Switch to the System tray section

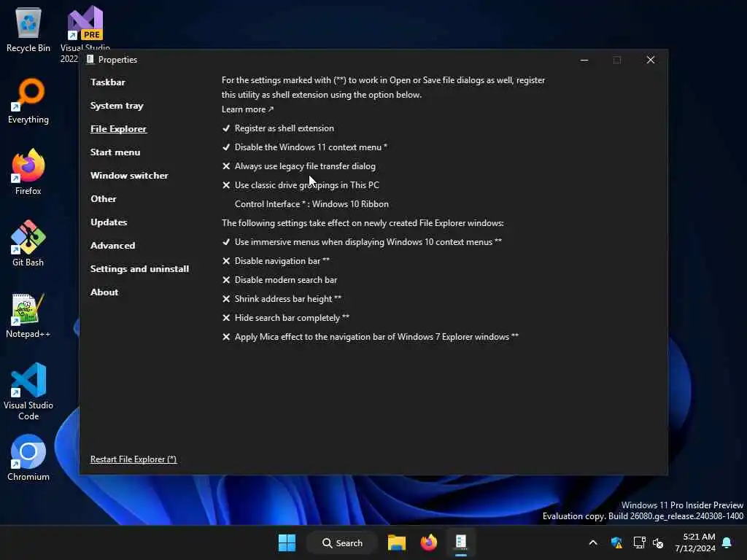coord(117,105)
